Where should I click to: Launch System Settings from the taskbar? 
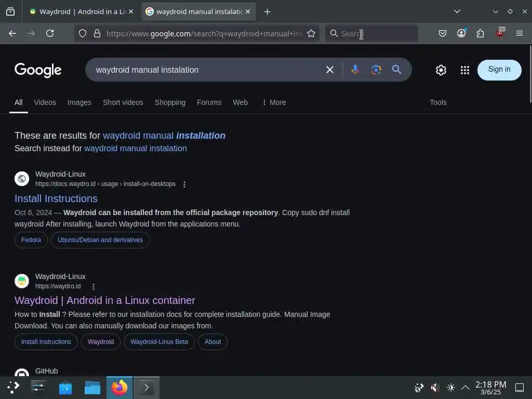[38, 388]
